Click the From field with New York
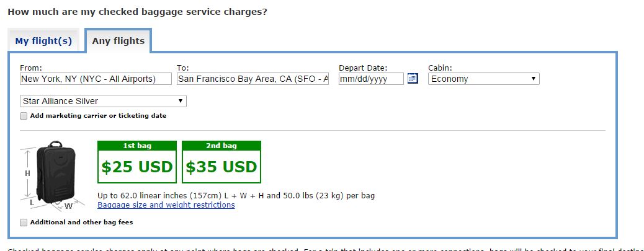This screenshot has width=644, height=251. (96, 79)
